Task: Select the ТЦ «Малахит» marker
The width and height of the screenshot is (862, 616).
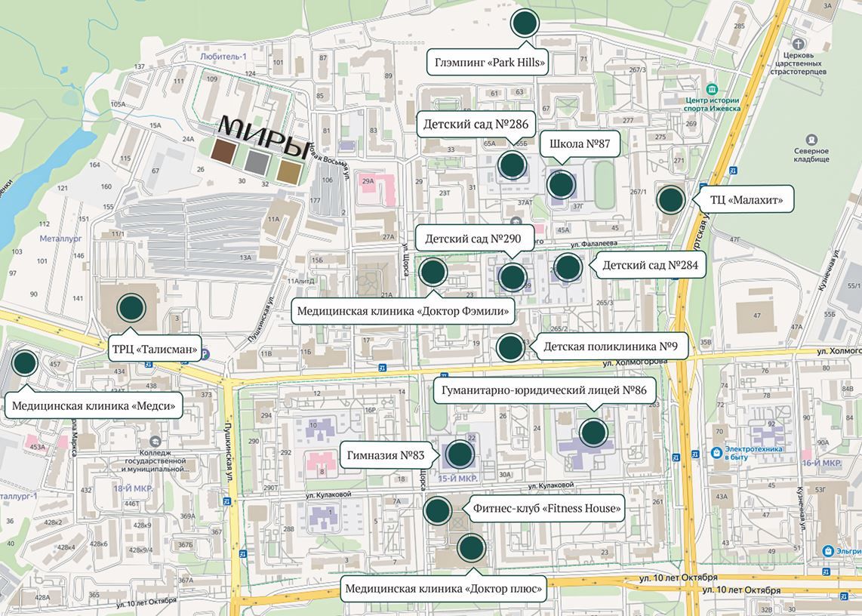Action: pyautogui.click(x=670, y=200)
